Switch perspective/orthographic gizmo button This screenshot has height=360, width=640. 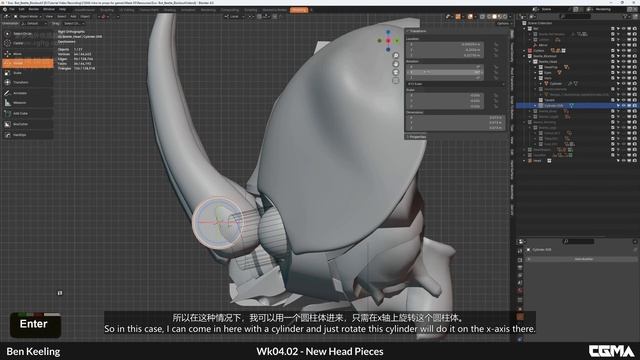[x=396, y=81]
